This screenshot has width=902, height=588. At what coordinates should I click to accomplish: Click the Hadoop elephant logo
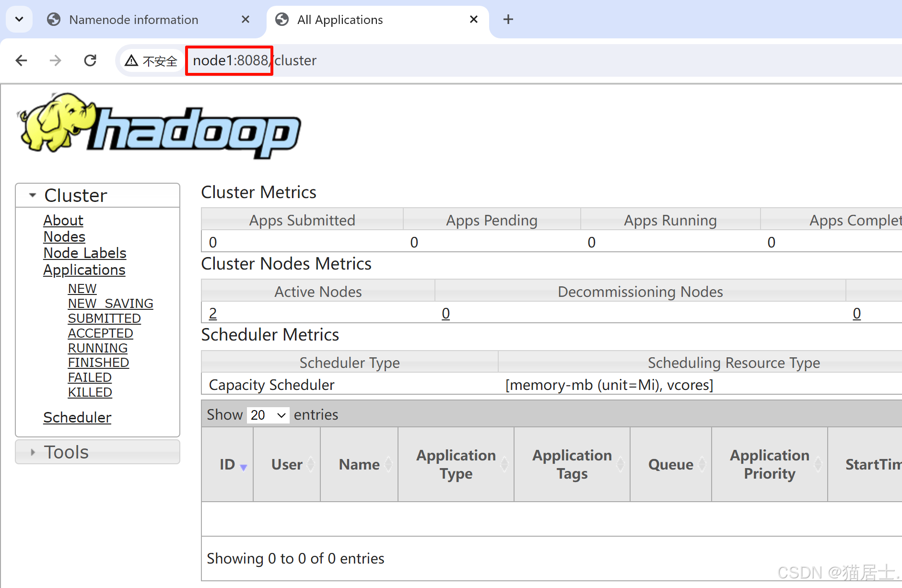pyautogui.click(x=159, y=126)
